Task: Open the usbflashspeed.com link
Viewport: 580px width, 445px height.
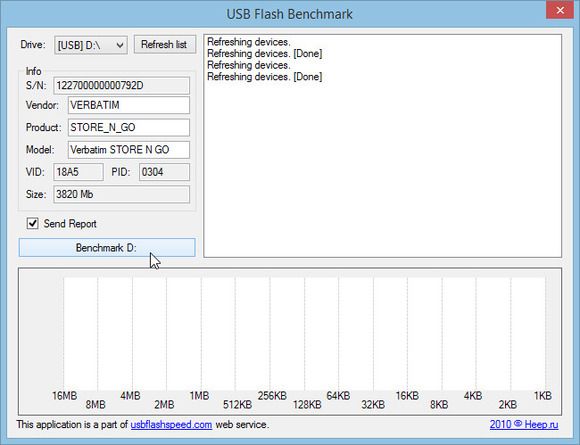Action: tap(171, 424)
